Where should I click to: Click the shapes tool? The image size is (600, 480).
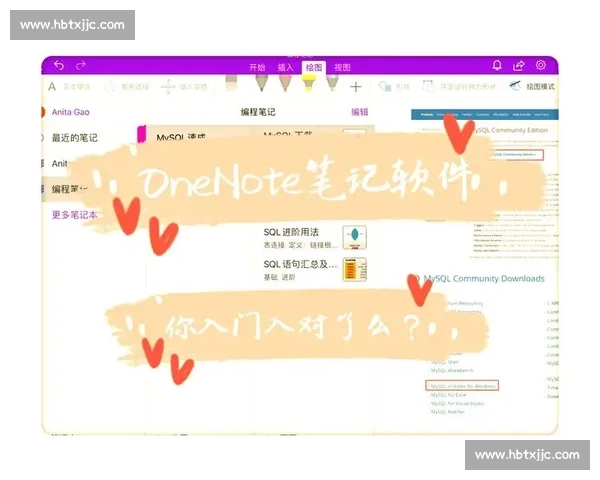(x=394, y=87)
